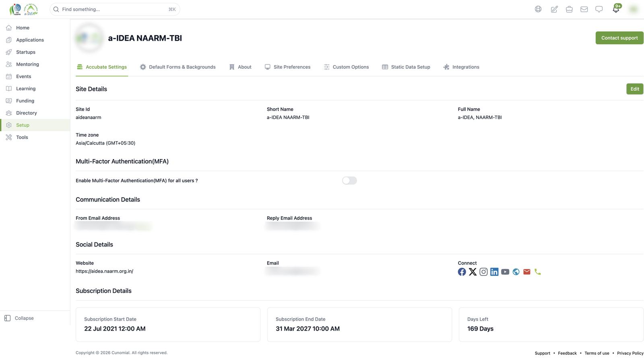Open the Instagram social icon
Screen dimensions: 644x358
coord(483,272)
